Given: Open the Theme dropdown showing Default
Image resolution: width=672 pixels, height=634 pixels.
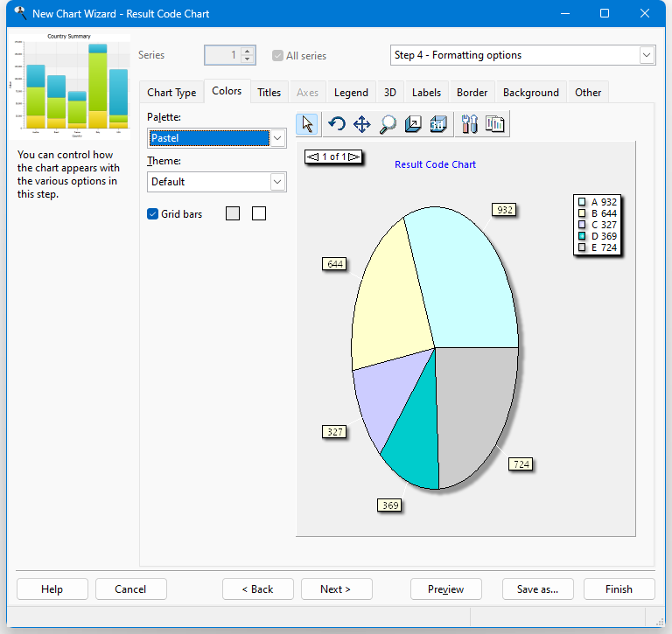Looking at the screenshot, I should (x=217, y=182).
